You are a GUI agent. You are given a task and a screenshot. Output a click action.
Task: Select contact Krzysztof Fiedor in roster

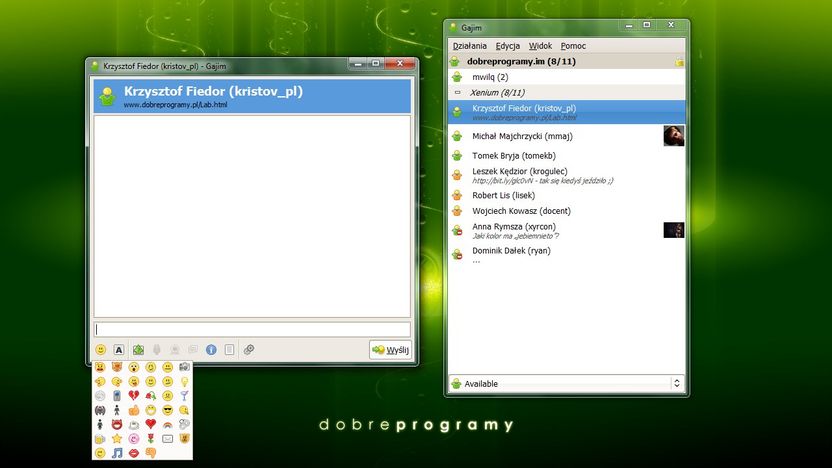click(x=566, y=112)
